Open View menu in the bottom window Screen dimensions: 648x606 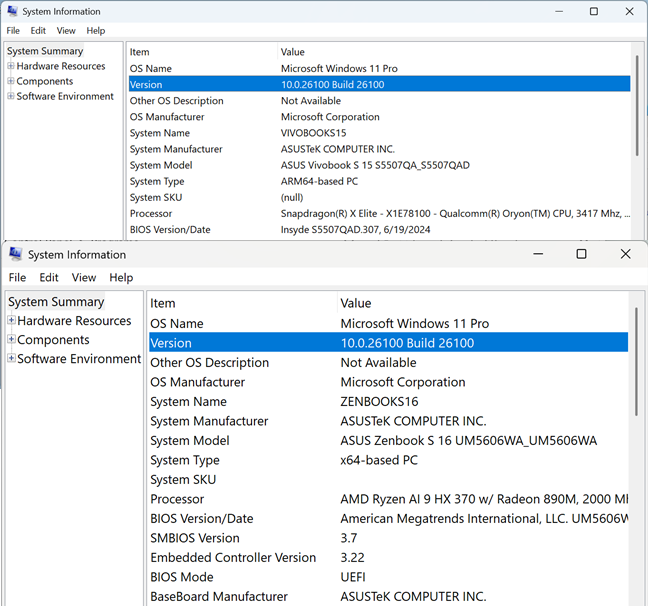pyautogui.click(x=84, y=277)
